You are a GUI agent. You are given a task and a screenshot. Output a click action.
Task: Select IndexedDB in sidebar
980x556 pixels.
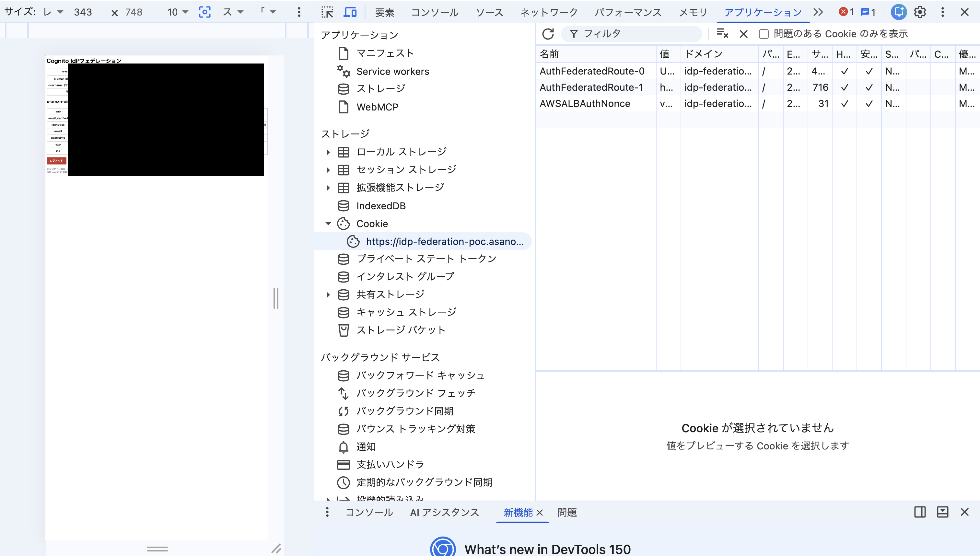pos(371,206)
